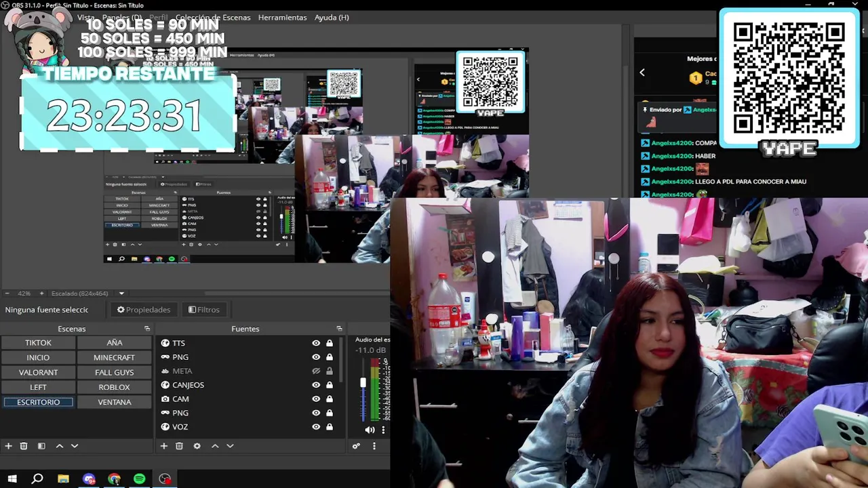Open Discord from the taskbar

click(89, 479)
